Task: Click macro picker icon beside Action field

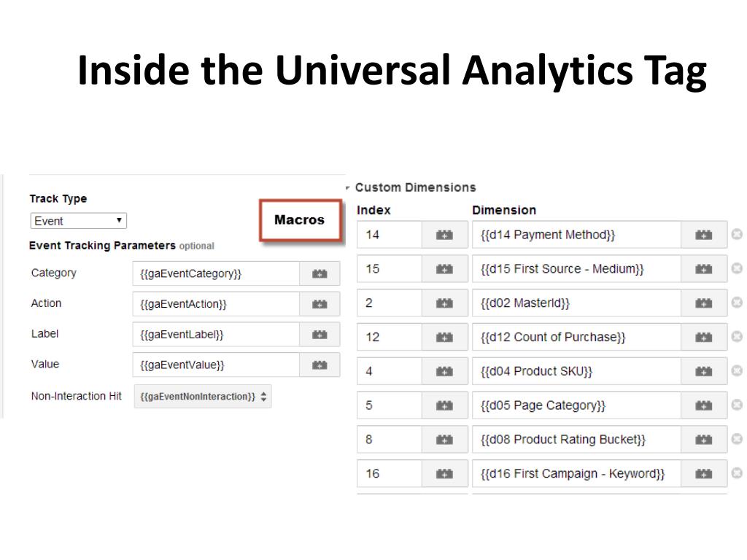Action: (x=320, y=304)
